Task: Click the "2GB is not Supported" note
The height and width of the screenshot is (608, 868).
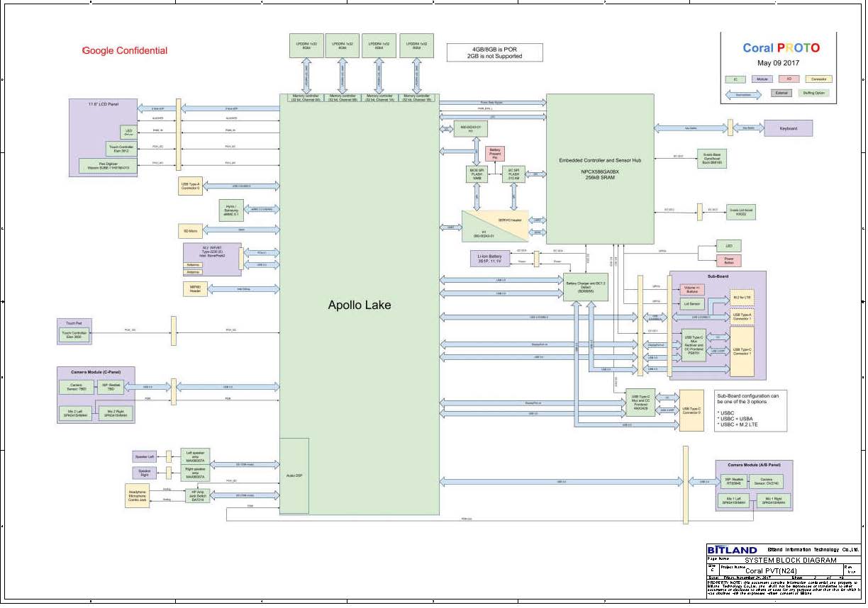Action: pos(494,56)
